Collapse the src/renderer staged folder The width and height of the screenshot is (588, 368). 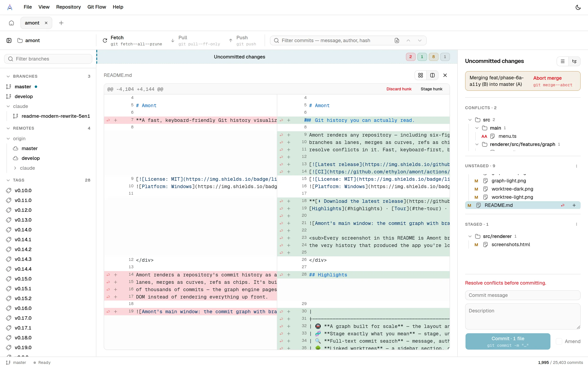point(470,236)
